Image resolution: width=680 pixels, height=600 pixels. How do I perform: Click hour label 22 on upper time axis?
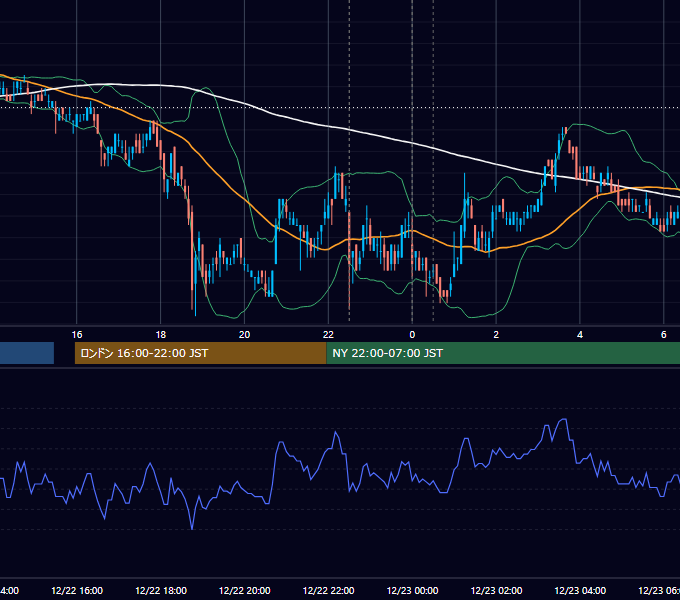(x=328, y=335)
